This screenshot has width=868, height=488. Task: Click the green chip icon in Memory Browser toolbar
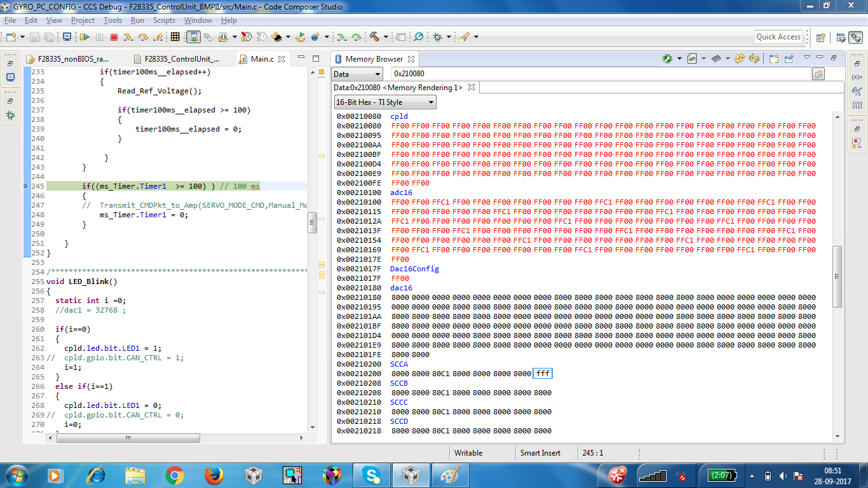pyautogui.click(x=668, y=58)
